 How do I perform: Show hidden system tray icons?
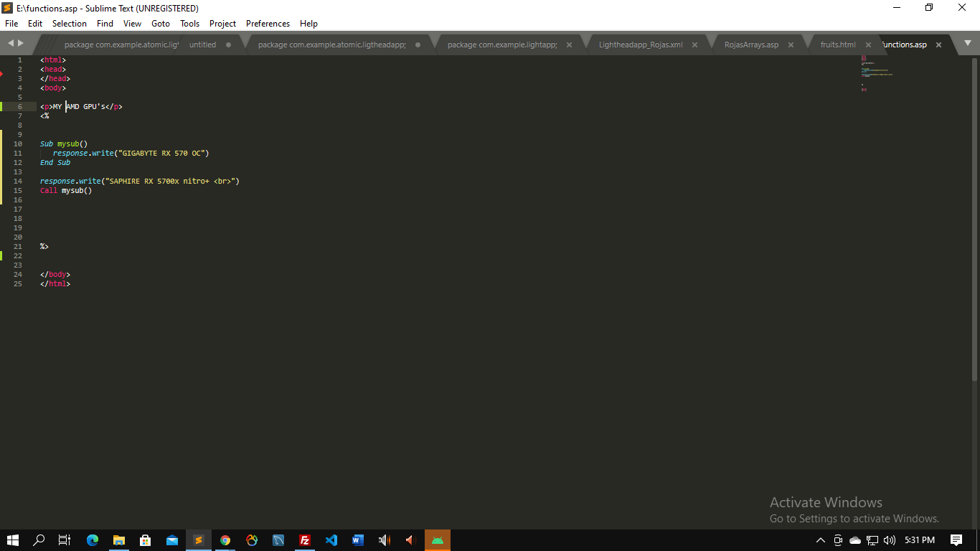(821, 540)
